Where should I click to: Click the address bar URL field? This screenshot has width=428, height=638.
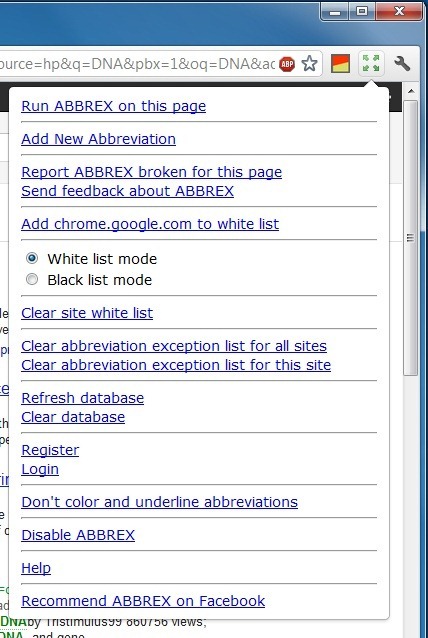(x=138, y=64)
